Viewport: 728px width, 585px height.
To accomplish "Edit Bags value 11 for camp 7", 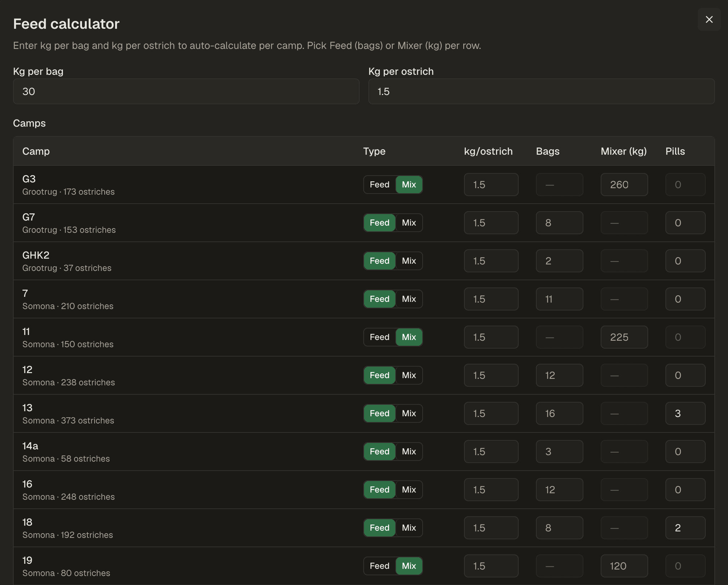I will 559,299.
